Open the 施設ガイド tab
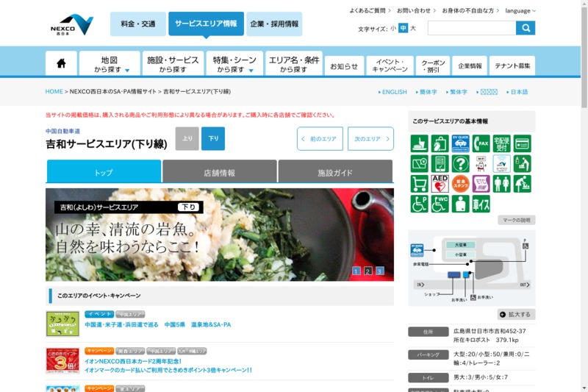 335,172
